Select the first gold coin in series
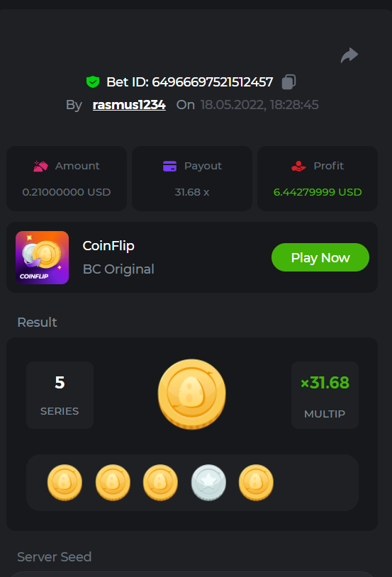The image size is (392, 577). coord(65,483)
